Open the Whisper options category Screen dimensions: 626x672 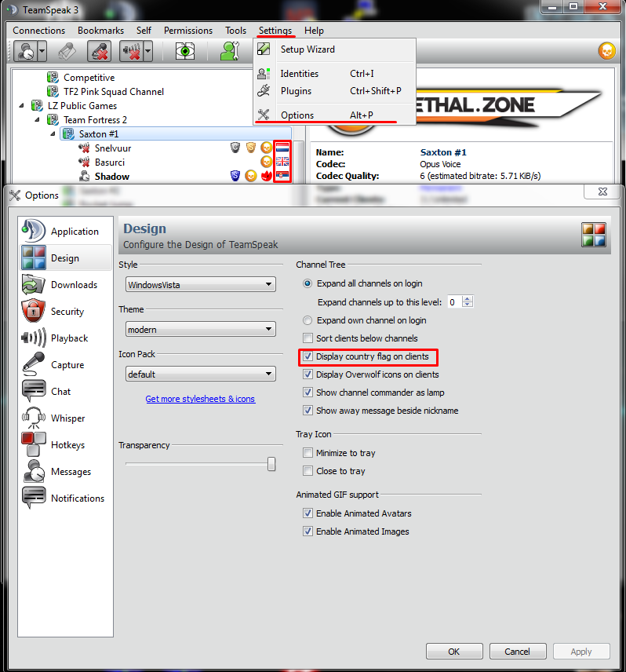66,418
